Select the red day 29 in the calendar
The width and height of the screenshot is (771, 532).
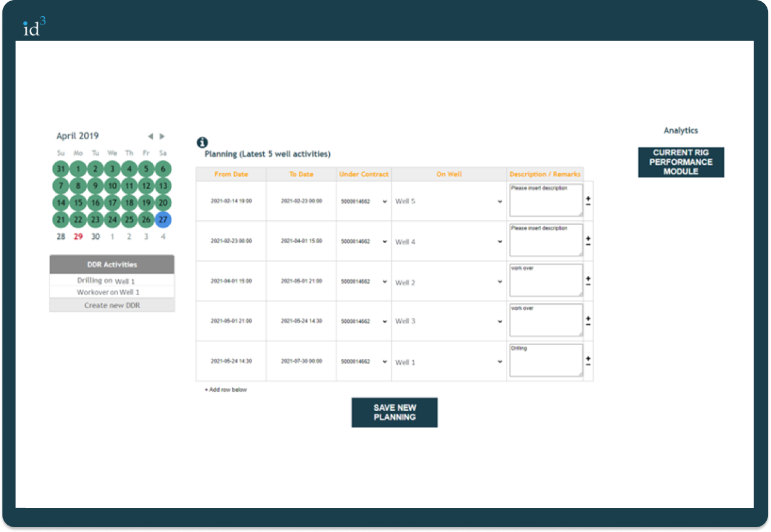[x=78, y=237]
